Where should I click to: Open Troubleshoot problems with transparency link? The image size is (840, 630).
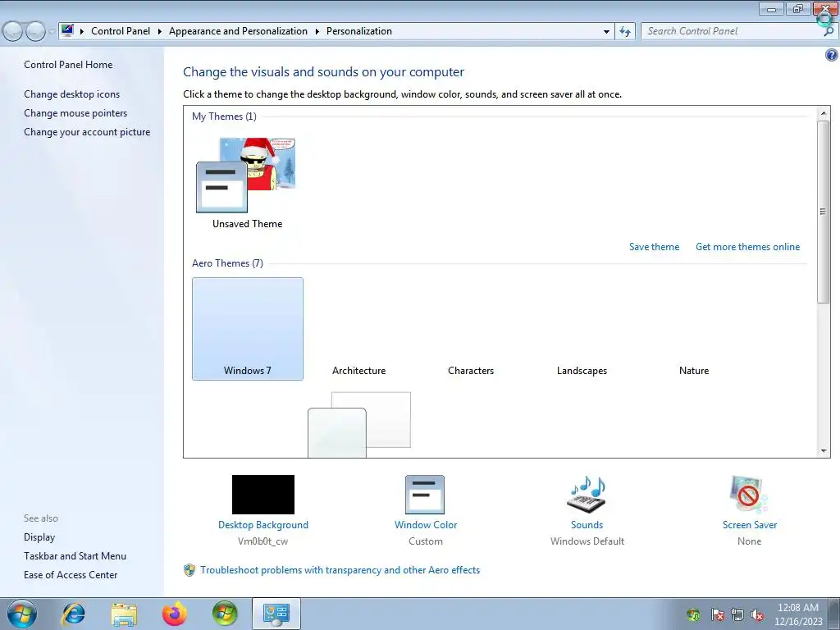pyautogui.click(x=340, y=570)
